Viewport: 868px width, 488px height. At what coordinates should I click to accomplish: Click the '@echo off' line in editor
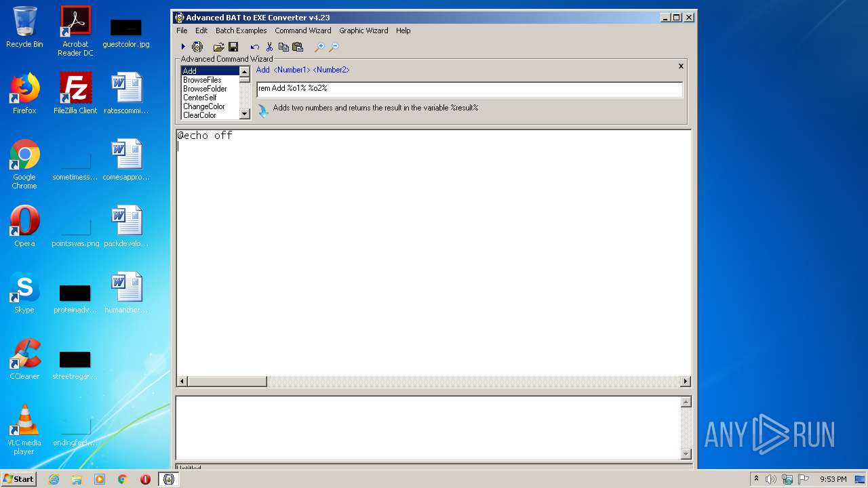205,136
